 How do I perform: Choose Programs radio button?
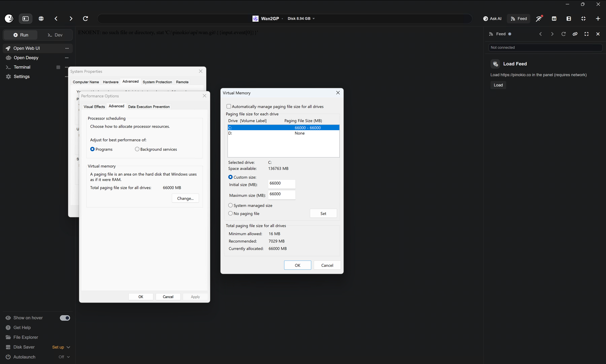[x=92, y=149]
